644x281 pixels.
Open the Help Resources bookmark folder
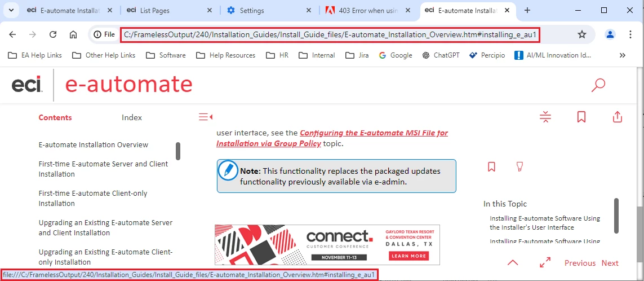point(225,55)
